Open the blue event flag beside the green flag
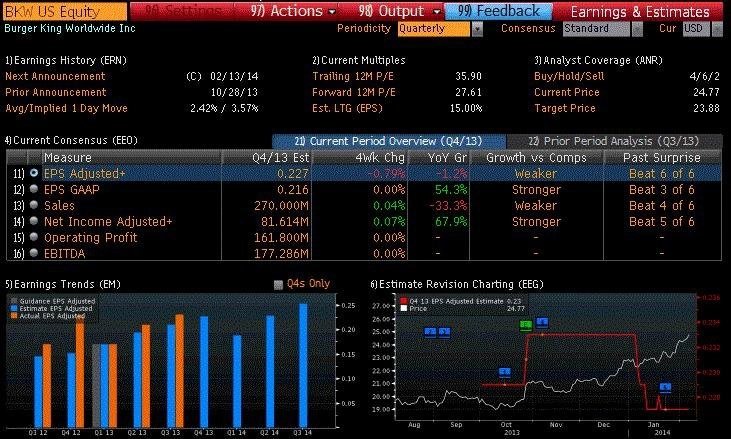 (542, 322)
